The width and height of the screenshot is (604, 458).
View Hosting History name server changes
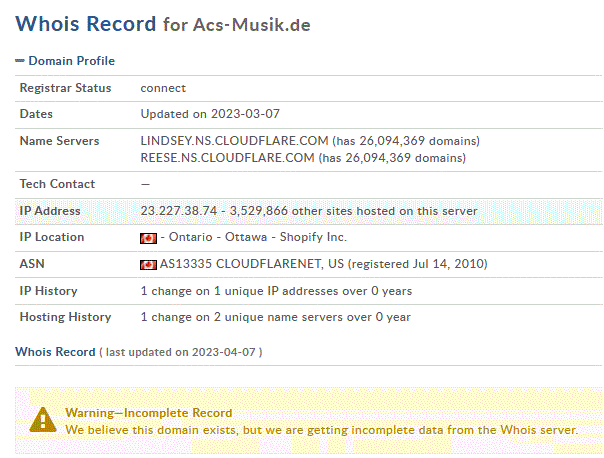pyautogui.click(x=275, y=317)
